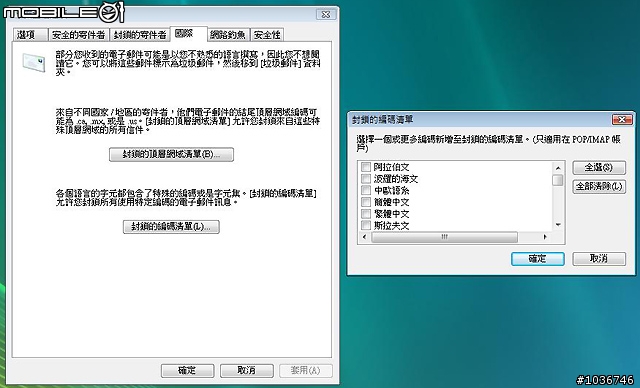Open the 安全性 tab

click(267, 35)
